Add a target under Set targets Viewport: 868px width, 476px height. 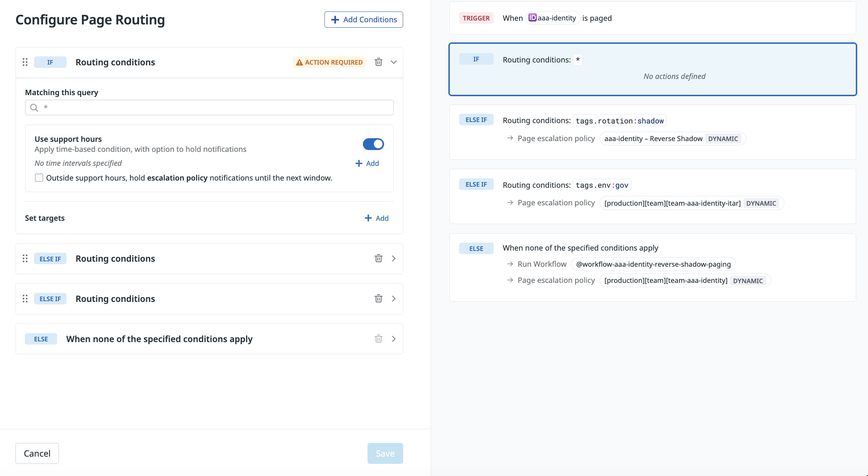pos(377,218)
